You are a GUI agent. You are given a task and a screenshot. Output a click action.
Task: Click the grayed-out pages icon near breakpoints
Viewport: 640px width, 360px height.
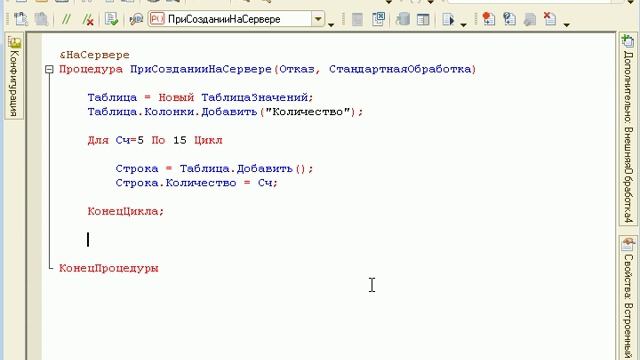[529, 19]
